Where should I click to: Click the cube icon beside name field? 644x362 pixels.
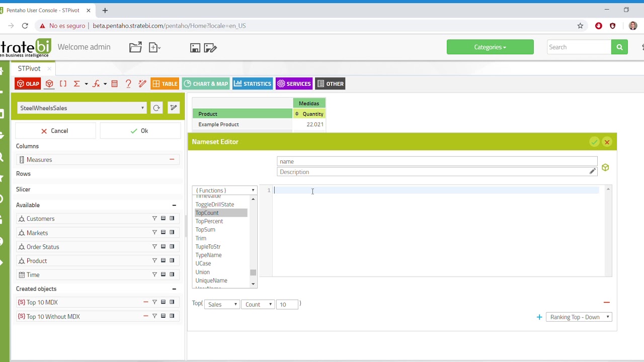coord(605,167)
